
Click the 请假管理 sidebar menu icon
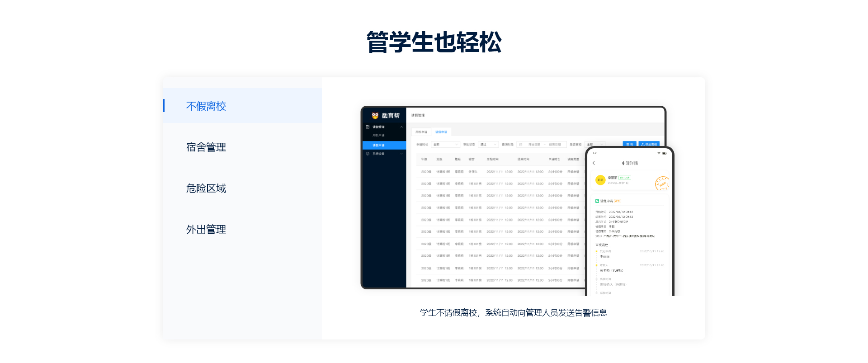pyautogui.click(x=368, y=127)
